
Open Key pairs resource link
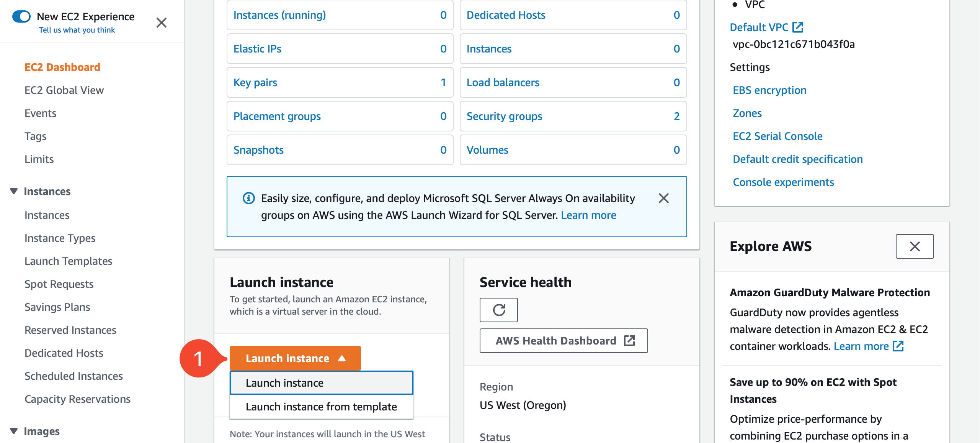[255, 82]
